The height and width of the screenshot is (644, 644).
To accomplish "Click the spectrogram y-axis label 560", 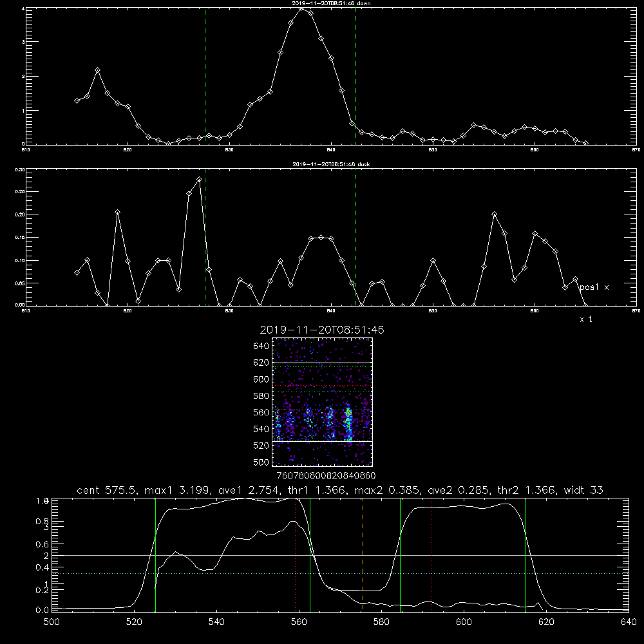I will tap(261, 412).
